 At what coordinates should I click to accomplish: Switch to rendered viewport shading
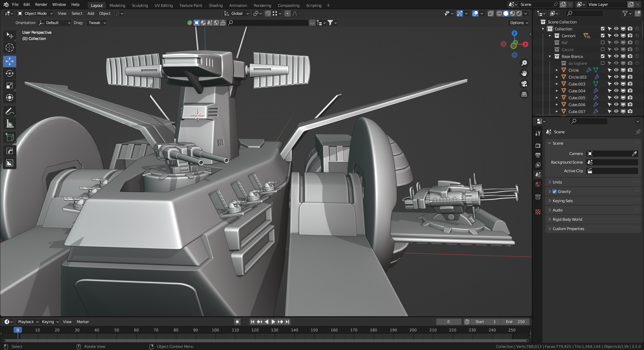pyautogui.click(x=519, y=13)
